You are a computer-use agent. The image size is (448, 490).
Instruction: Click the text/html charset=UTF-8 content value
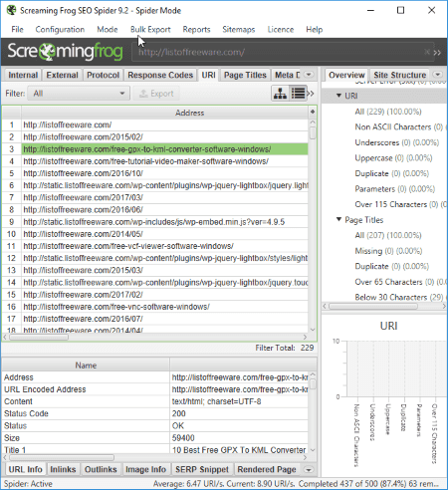(x=216, y=401)
